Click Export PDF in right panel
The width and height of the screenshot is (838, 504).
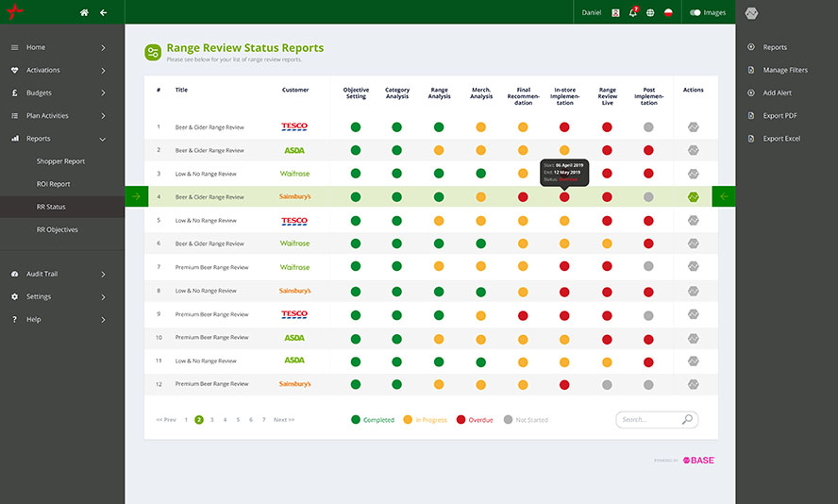click(779, 115)
